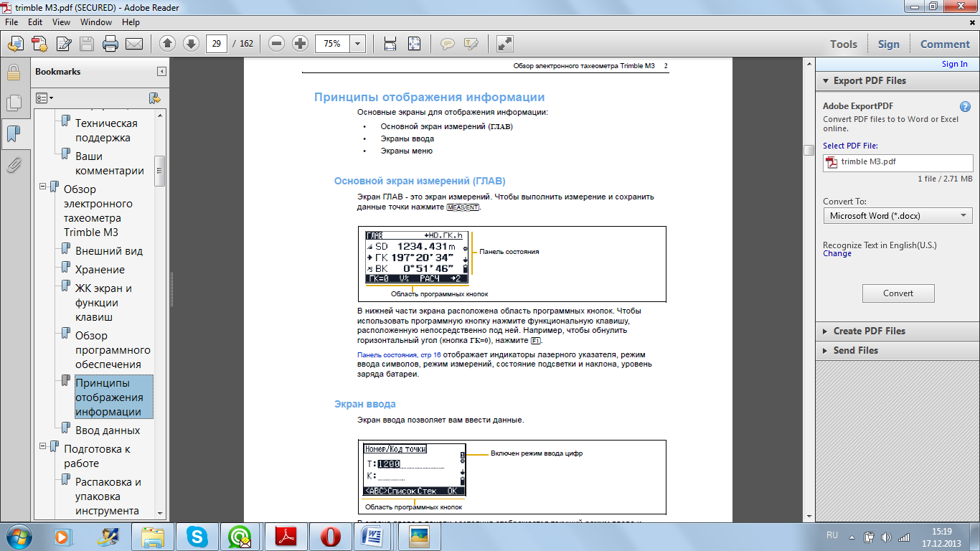
Task: Click security lock icon in side pane
Action: pos(13,72)
